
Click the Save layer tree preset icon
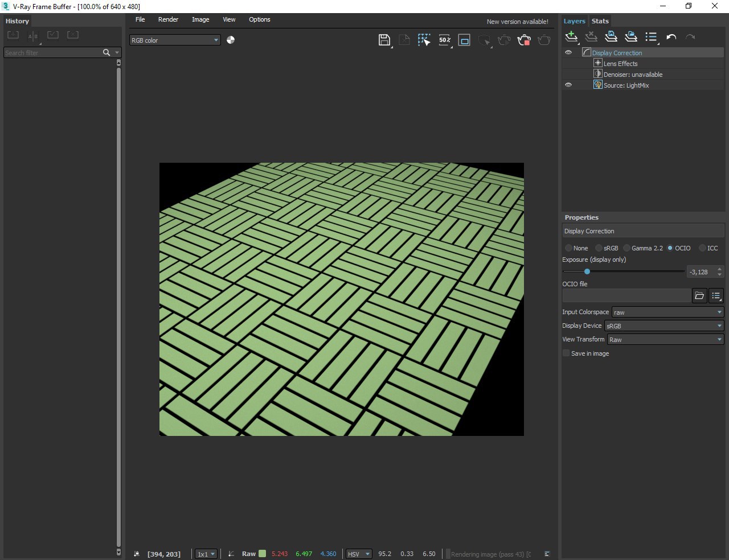[611, 37]
